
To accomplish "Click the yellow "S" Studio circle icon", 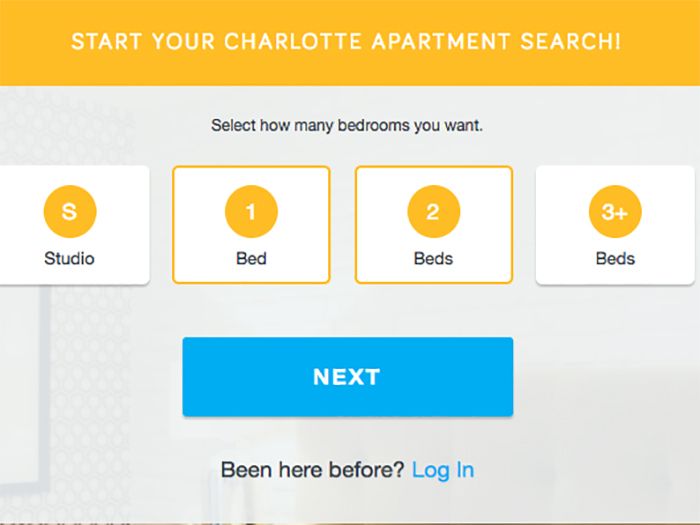I will click(x=69, y=211).
